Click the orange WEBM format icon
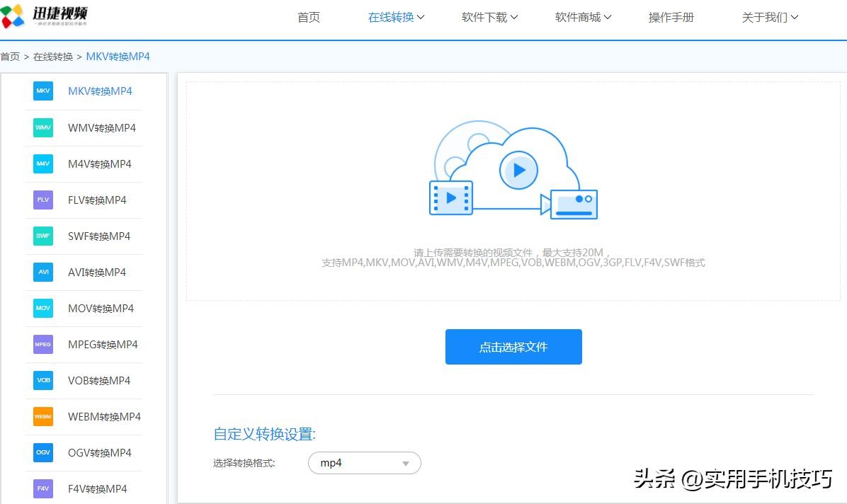This screenshot has width=847, height=504. tap(43, 417)
